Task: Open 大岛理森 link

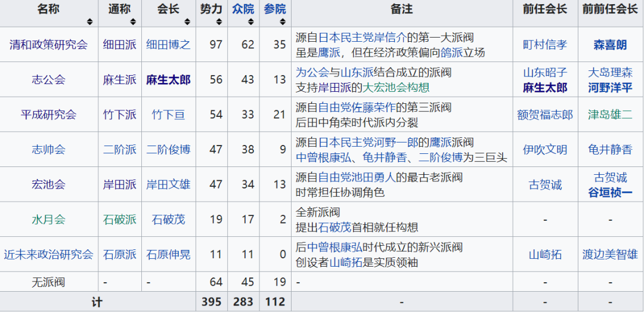Action: tap(610, 73)
